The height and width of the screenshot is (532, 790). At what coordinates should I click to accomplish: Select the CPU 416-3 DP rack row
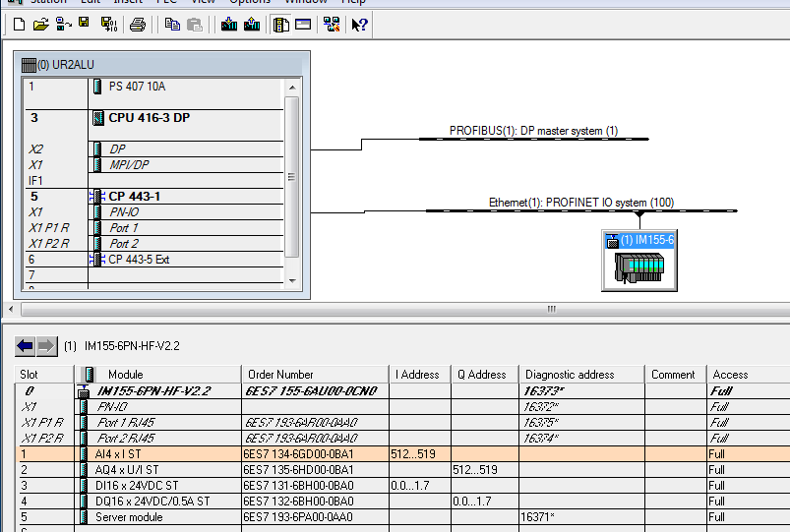coord(149,118)
